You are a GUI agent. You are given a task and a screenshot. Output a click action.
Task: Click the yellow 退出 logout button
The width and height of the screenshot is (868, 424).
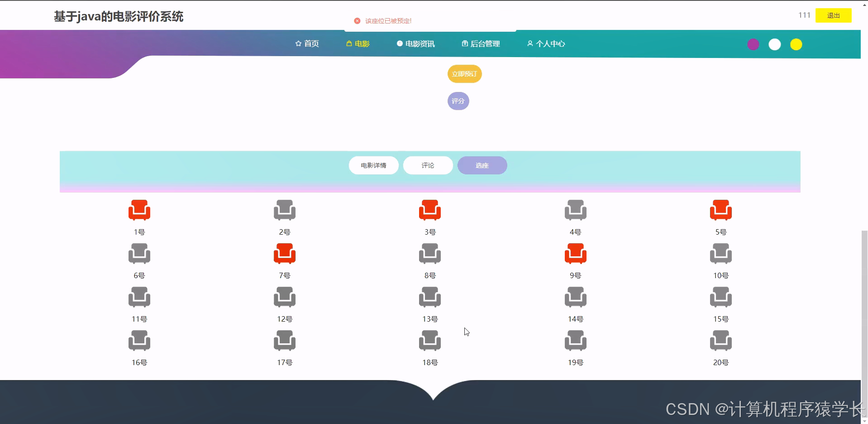(x=833, y=15)
